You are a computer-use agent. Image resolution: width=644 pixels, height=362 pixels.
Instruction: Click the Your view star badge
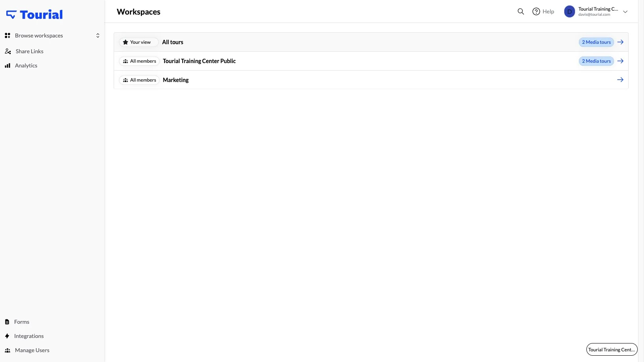pos(139,42)
